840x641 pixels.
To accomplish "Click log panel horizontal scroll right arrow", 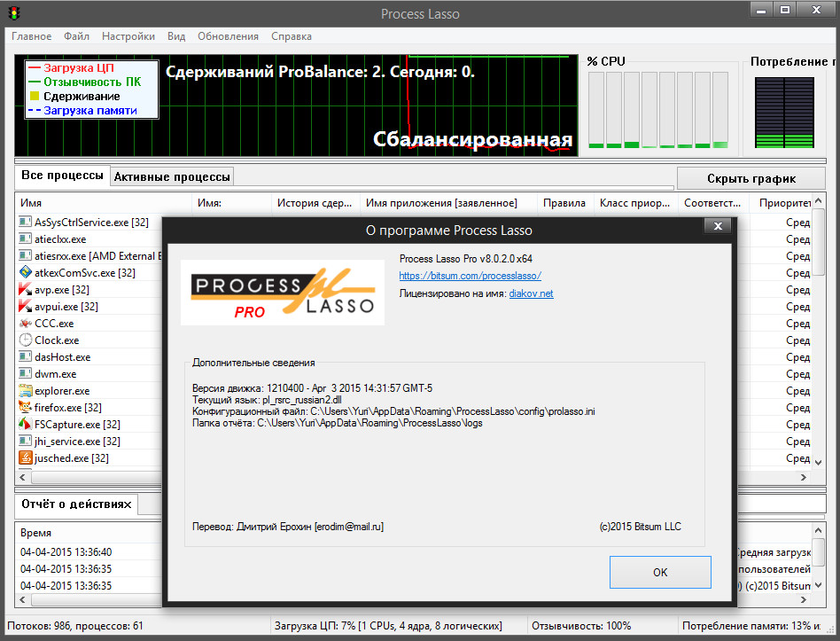I will point(803,599).
